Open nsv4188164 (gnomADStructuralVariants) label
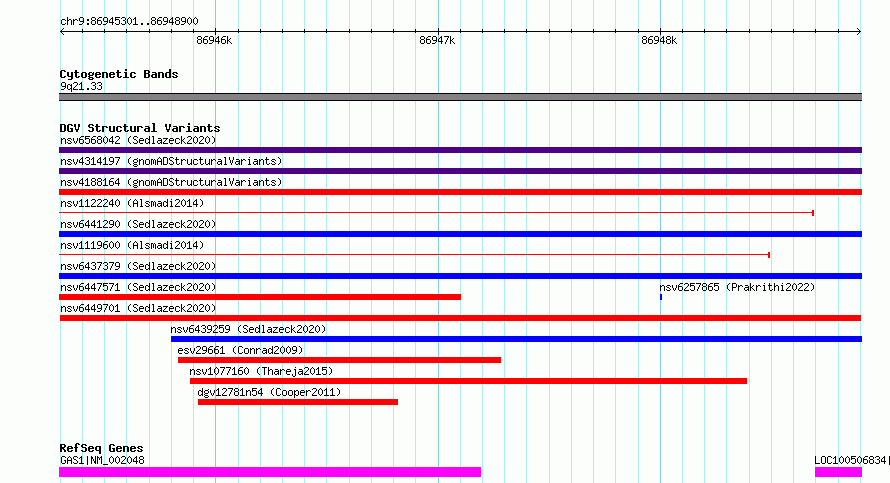The width and height of the screenshot is (890, 483). (171, 182)
